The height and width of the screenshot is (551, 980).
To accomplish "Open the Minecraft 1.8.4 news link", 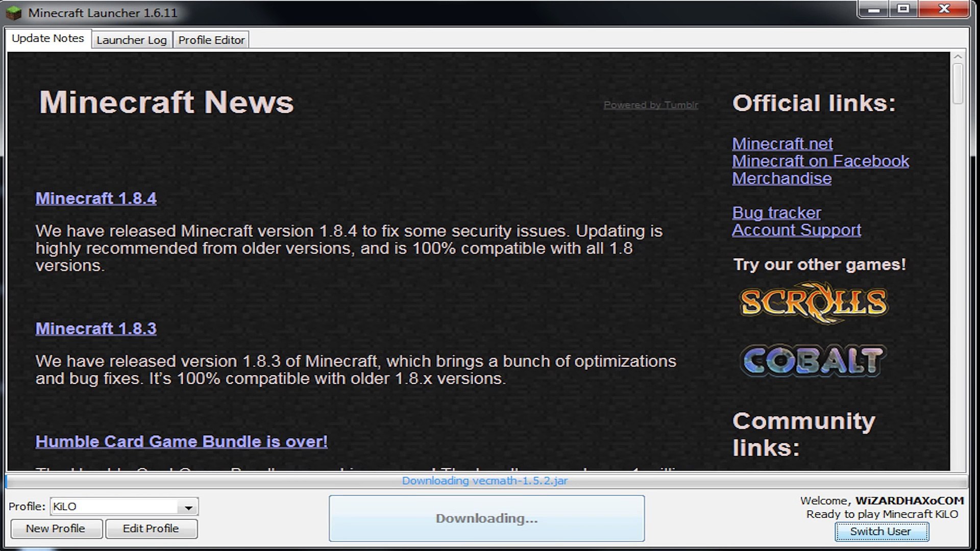I will click(x=96, y=198).
